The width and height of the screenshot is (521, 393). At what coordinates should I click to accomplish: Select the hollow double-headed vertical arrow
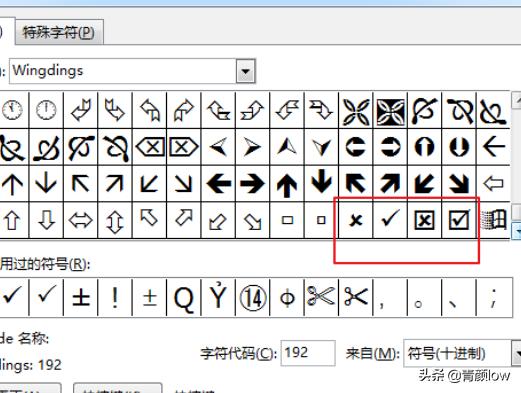pyautogui.click(x=115, y=220)
